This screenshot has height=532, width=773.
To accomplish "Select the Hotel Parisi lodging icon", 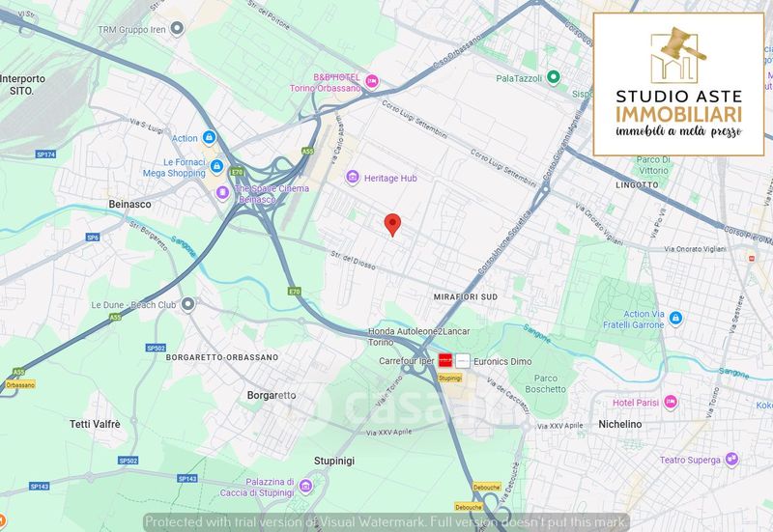I will click(671, 403).
